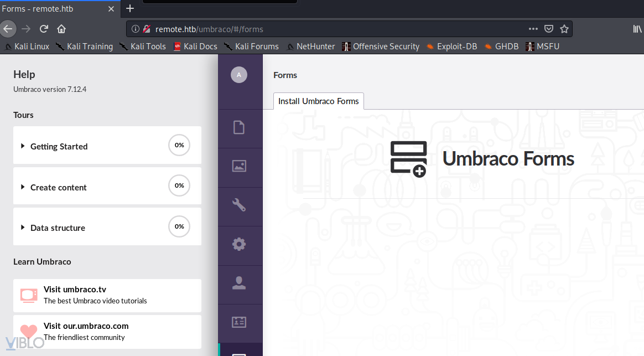Open the Members section ID card icon

(x=238, y=322)
